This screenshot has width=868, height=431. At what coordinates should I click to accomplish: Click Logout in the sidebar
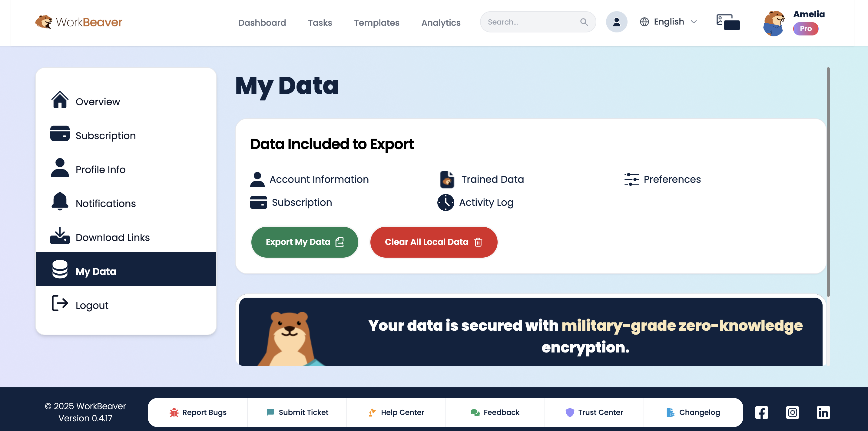click(92, 305)
